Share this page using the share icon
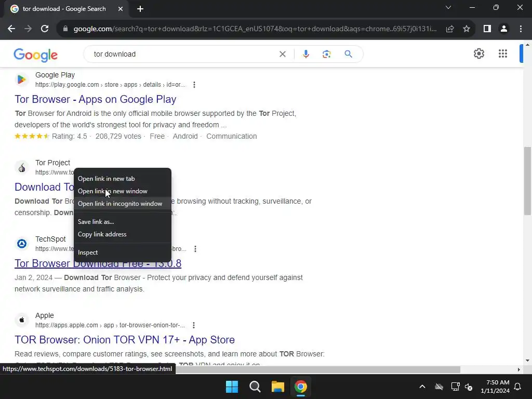The image size is (532, 399). 450,29
